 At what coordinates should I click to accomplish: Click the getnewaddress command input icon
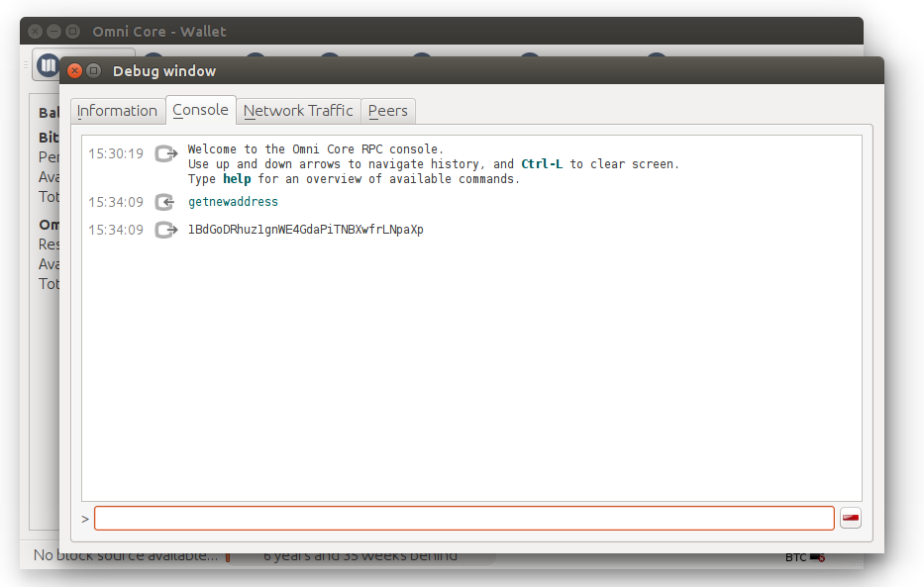pyautogui.click(x=166, y=202)
